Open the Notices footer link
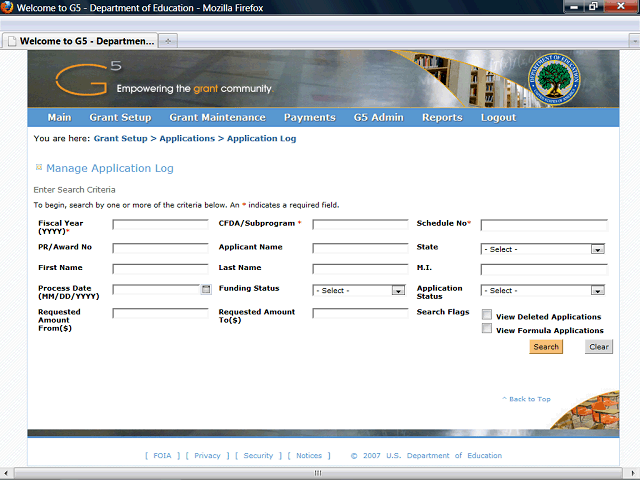This screenshot has height=480, width=640. pos(309,456)
